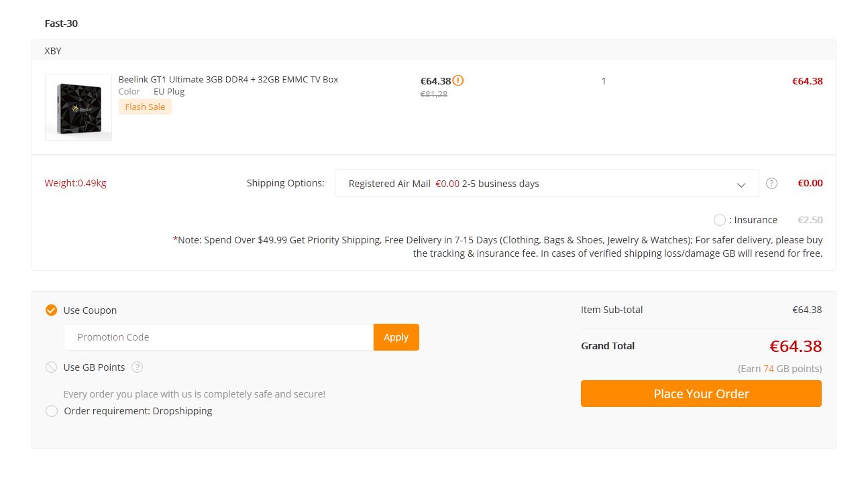The width and height of the screenshot is (868, 480).
Task: Expand the Registered Air Mail shipping dropdown
Action: 547,183
